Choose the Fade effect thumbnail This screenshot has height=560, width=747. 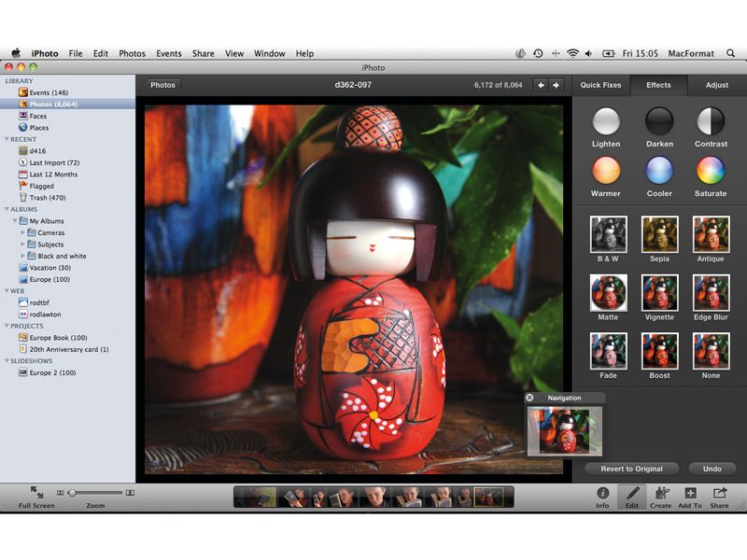[x=609, y=351]
